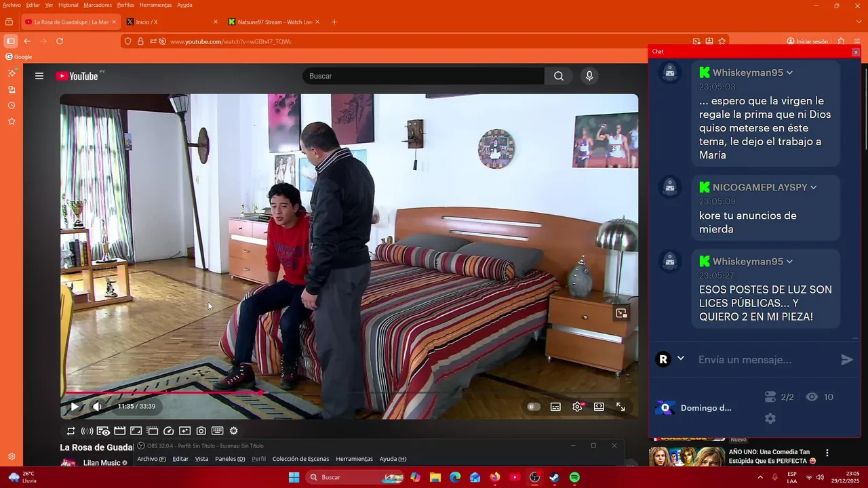Close the Chat window
The width and height of the screenshot is (868, 488).
856,52
